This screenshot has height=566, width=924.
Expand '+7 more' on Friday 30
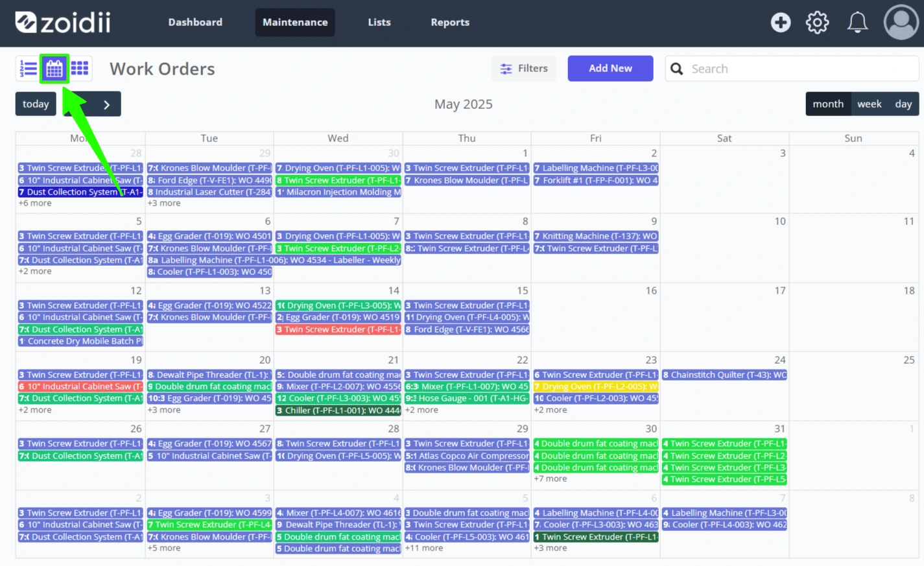click(551, 479)
